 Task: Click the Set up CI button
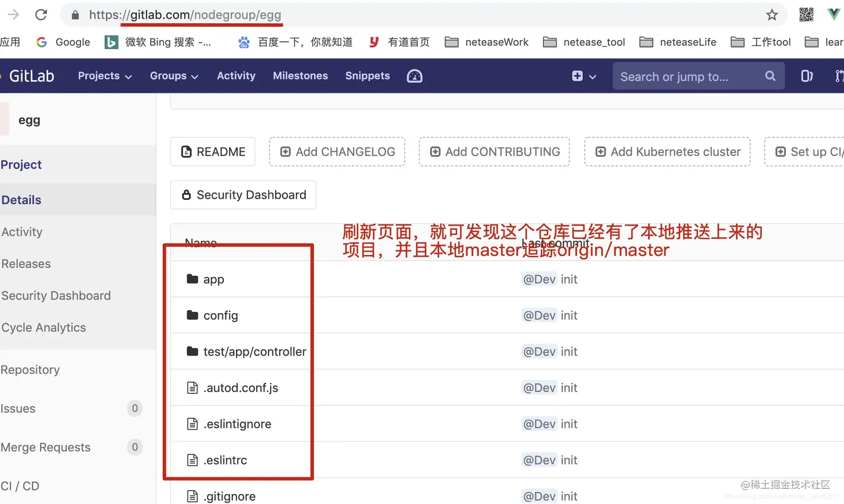[x=804, y=152]
